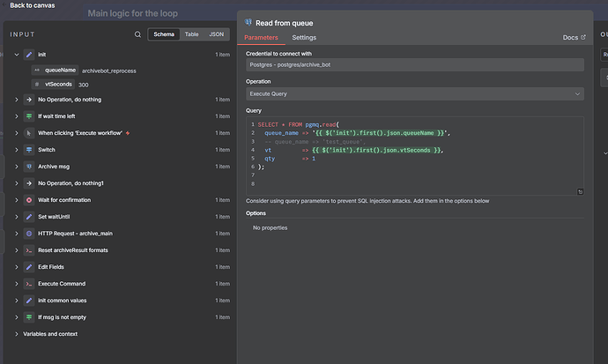Image resolution: width=608 pixels, height=364 pixels.
Task: Click Back to canvas
Action: click(x=35, y=5)
